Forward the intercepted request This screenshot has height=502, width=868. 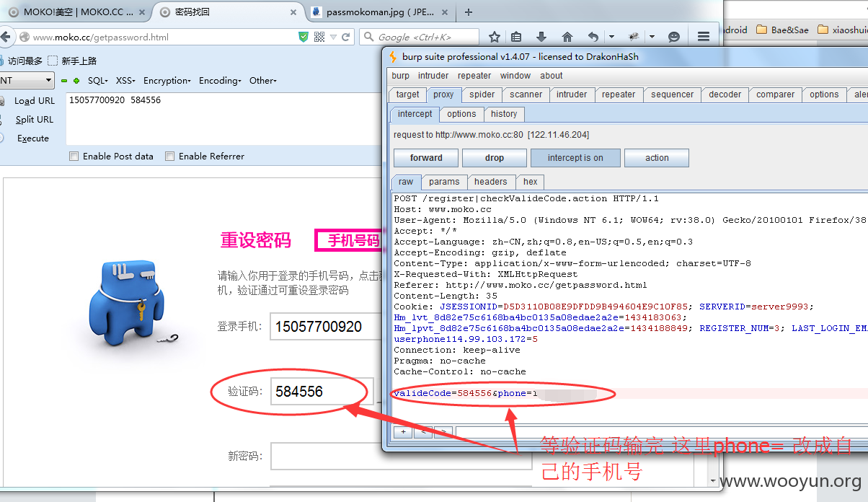click(x=426, y=158)
